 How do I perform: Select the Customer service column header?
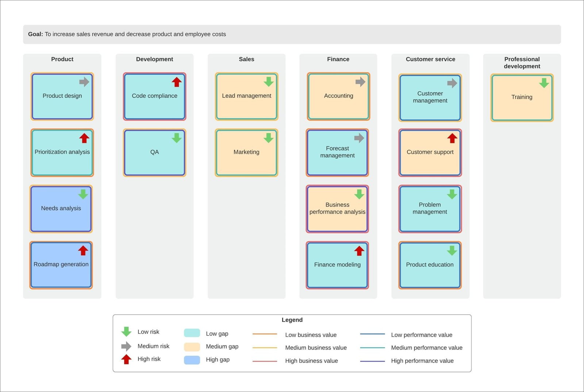pyautogui.click(x=430, y=59)
